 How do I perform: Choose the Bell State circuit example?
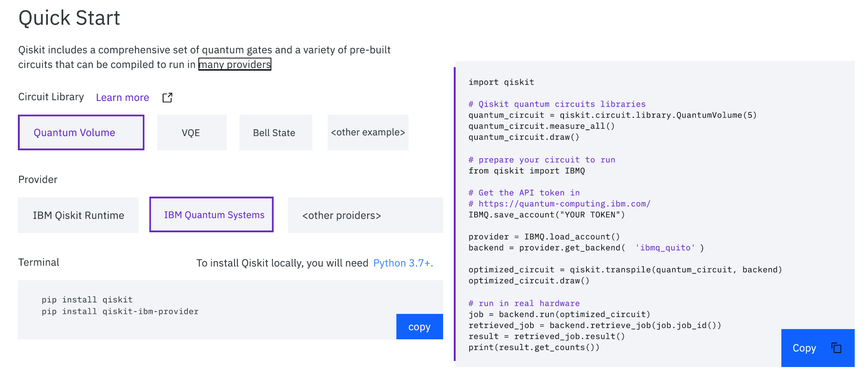click(x=276, y=132)
